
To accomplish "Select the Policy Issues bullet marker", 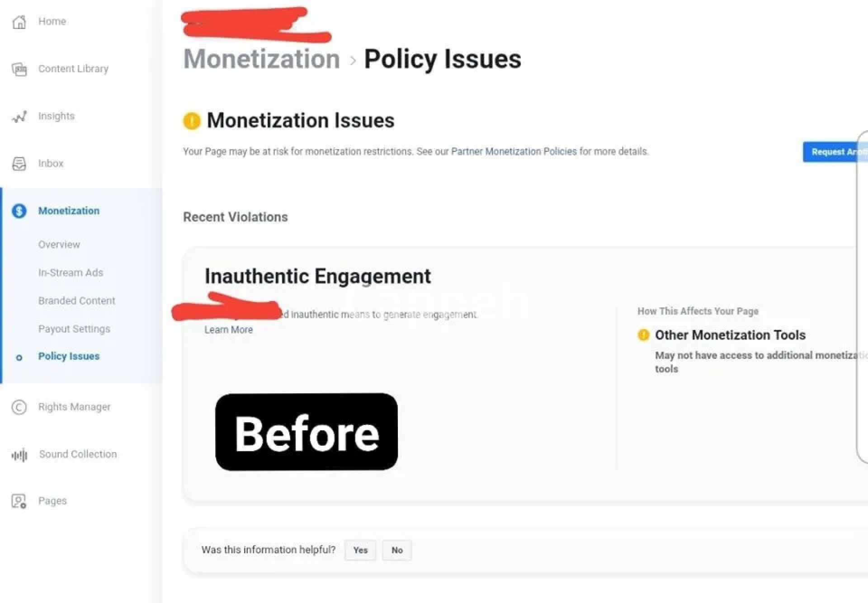I will (x=19, y=358).
